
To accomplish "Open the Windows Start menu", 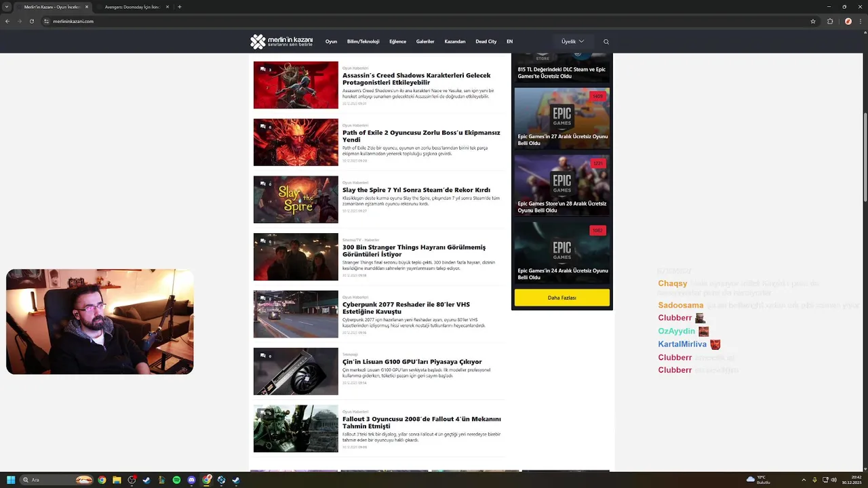I will point(11,480).
